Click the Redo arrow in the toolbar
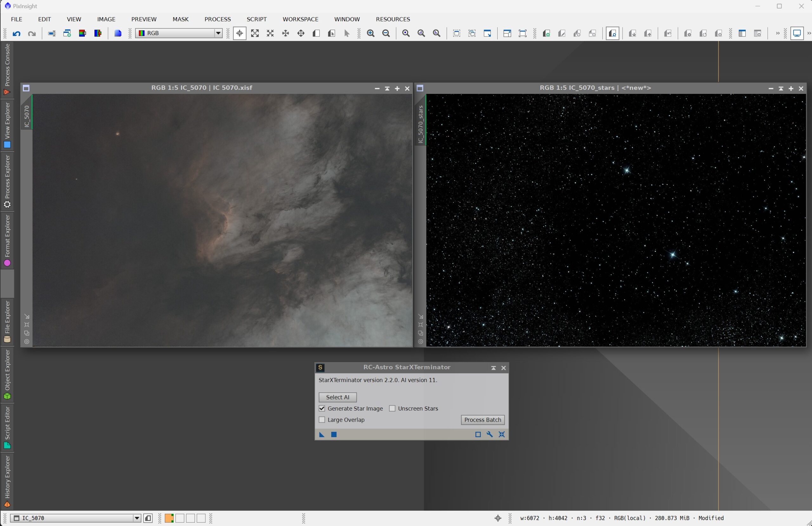The width and height of the screenshot is (812, 526). pyautogui.click(x=32, y=33)
